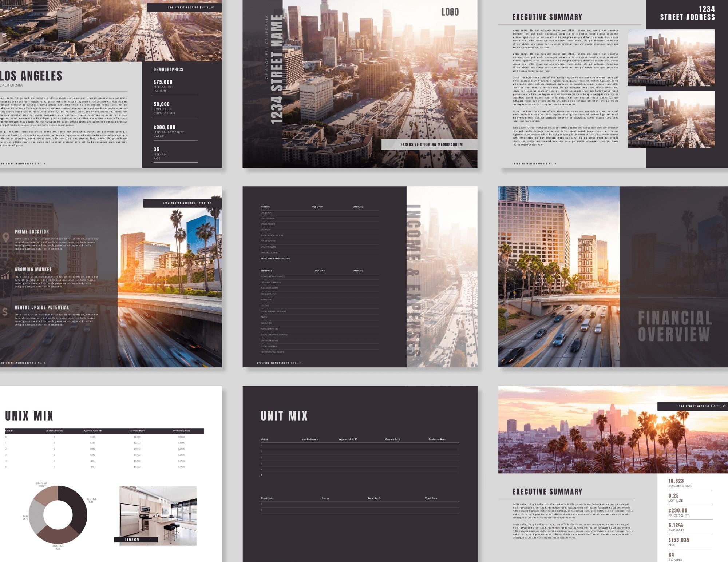Click the 1 BEDROOM label under the kitchen photo

[132, 539]
